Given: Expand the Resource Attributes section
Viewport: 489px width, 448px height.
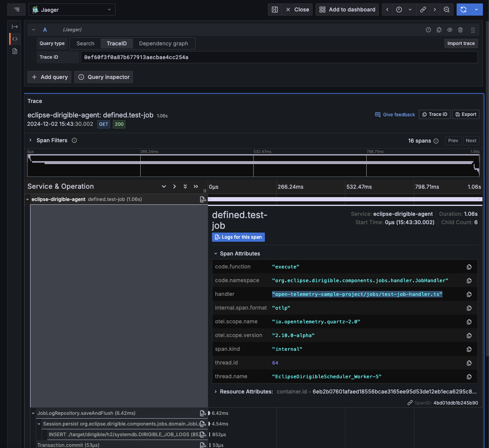Looking at the screenshot, I should (x=216, y=392).
